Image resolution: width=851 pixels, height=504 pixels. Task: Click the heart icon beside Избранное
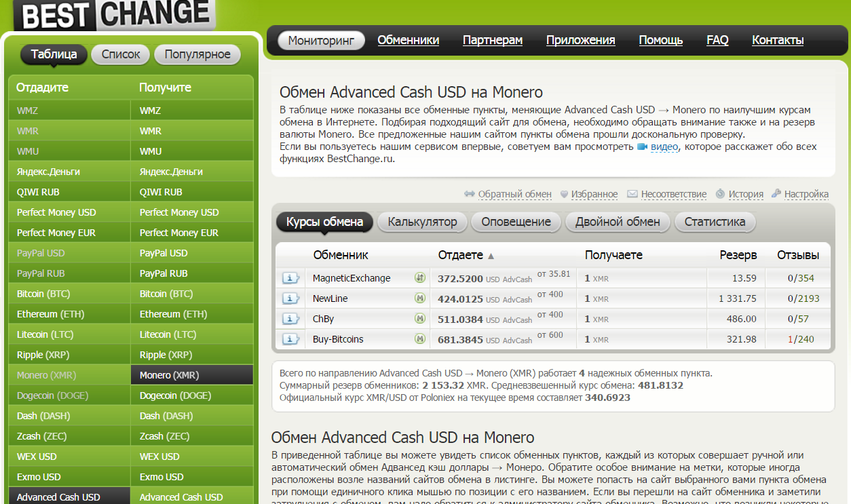tap(564, 194)
